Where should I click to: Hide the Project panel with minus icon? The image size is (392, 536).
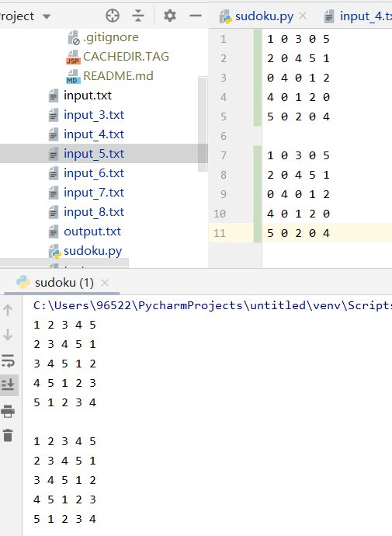pos(196,16)
